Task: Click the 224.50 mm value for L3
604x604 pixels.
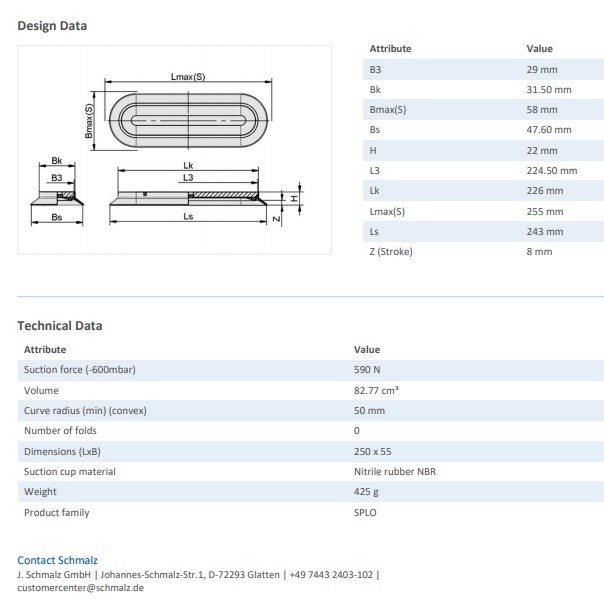Action: 551,170
